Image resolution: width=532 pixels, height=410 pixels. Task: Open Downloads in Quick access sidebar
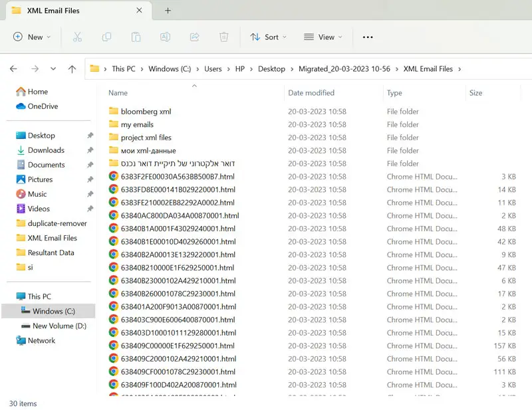pyautogui.click(x=46, y=150)
